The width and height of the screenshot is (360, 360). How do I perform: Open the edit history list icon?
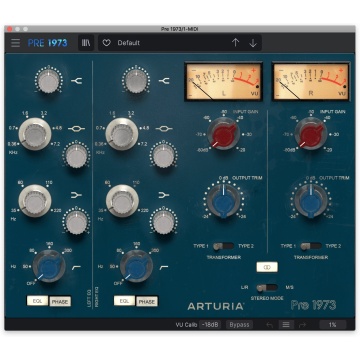tap(286, 325)
